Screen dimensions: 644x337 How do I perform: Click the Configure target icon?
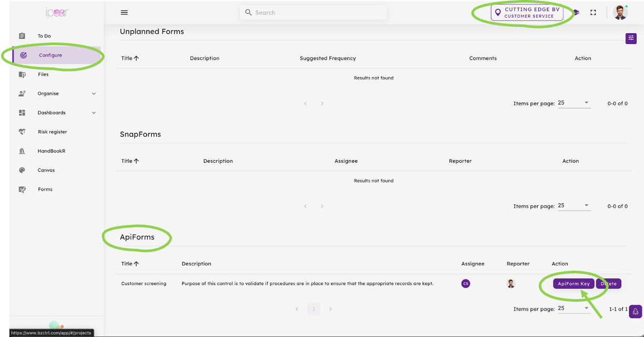(23, 55)
